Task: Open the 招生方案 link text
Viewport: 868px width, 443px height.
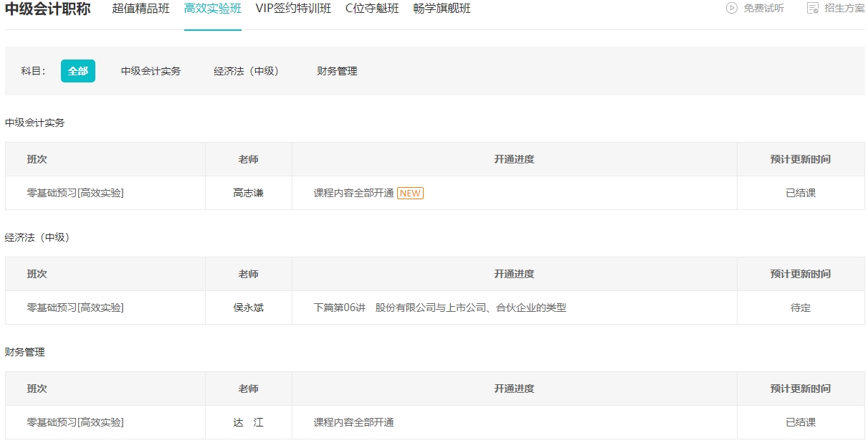Action: (844, 9)
